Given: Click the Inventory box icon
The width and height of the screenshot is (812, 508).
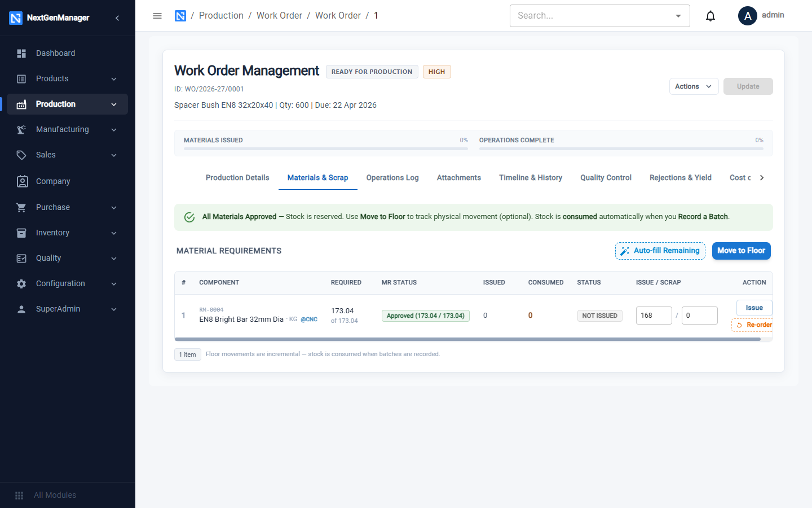Looking at the screenshot, I should tap(21, 233).
